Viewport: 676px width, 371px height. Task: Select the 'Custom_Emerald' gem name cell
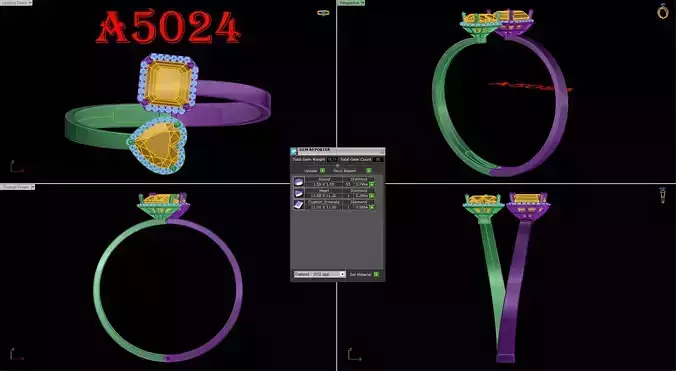click(x=324, y=202)
